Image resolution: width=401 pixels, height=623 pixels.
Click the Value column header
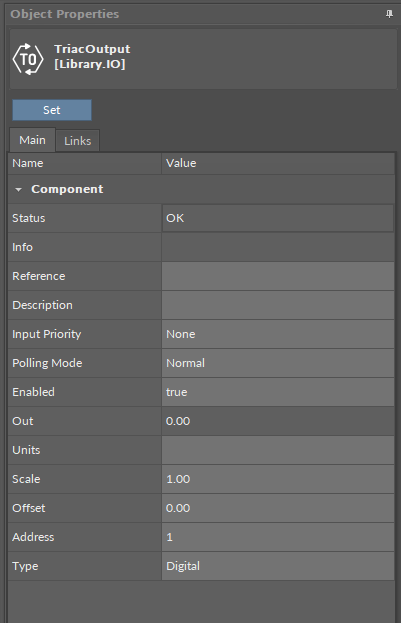[278, 163]
